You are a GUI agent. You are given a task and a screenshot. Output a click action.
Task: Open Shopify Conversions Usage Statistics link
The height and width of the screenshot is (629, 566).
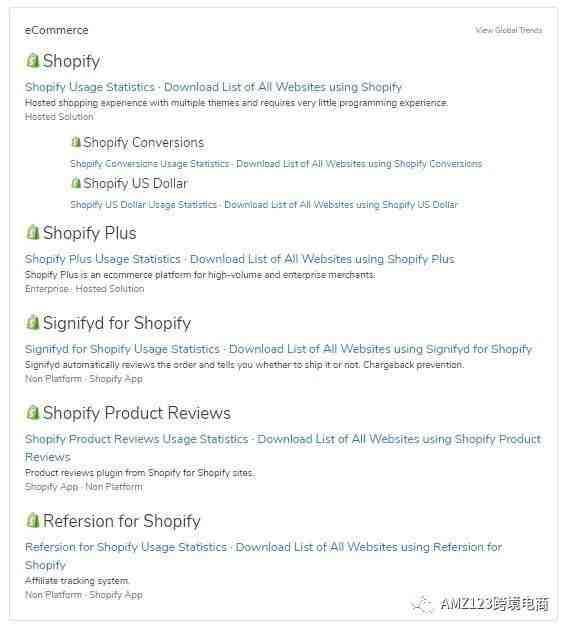(150, 164)
